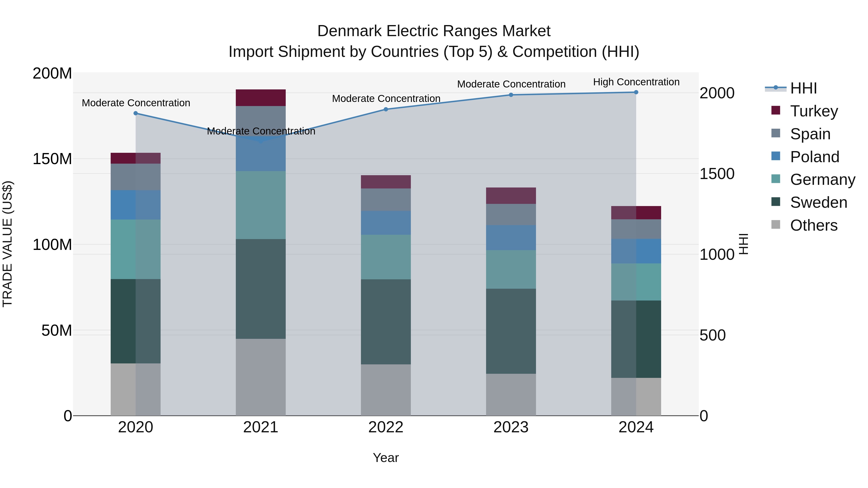The image size is (868, 488).
Task: Click the Others gray legend swatch
Action: 776,224
